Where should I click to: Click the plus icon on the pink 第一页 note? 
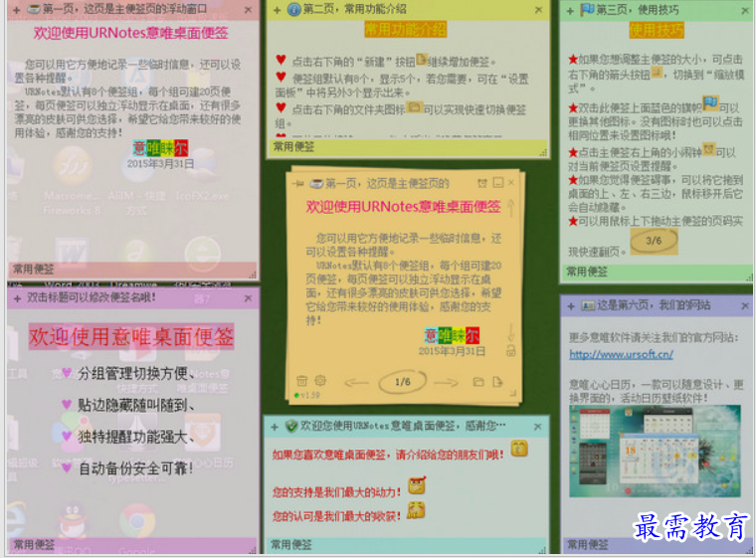point(16,10)
